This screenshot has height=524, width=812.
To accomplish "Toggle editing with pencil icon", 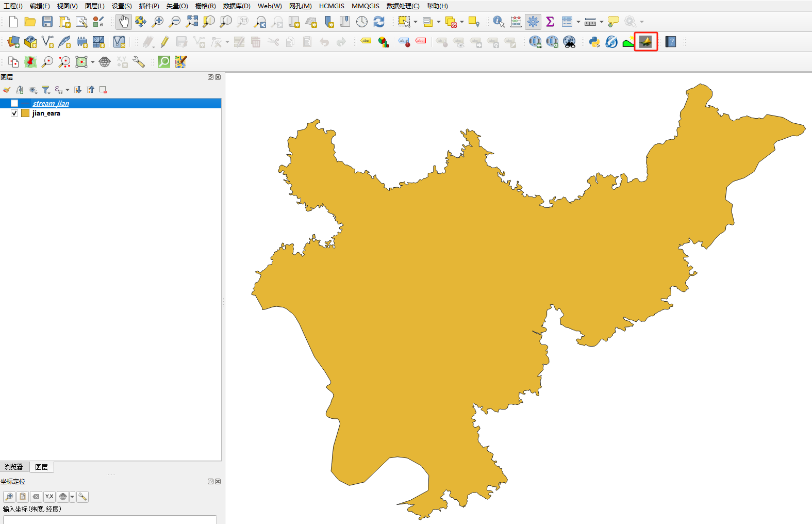I will (164, 42).
